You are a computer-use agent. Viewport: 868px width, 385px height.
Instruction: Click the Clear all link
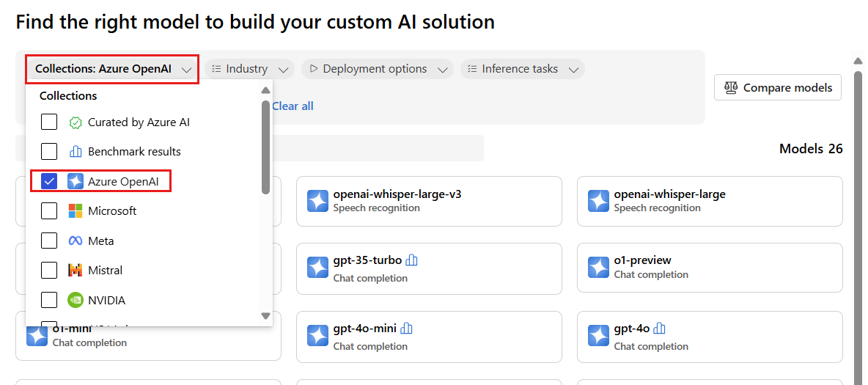(x=293, y=106)
